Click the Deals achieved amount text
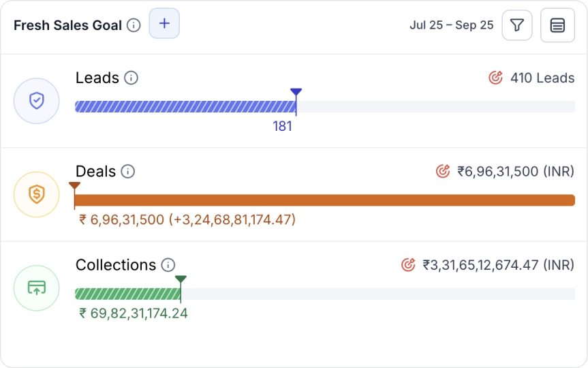This screenshot has width=588, height=368. point(187,220)
